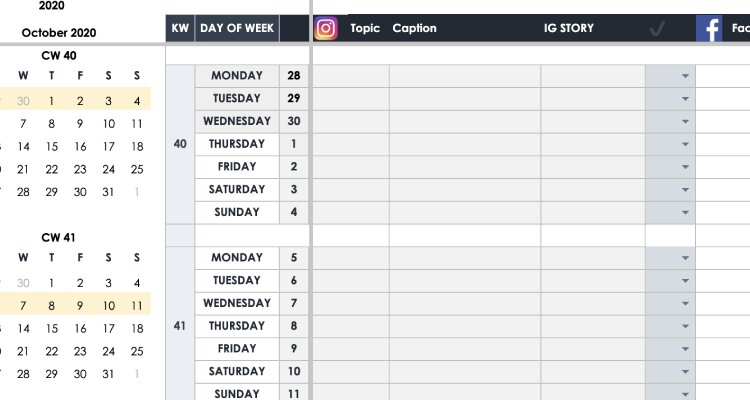Click the IG Story cell for Tuesday 6
The height and width of the screenshot is (400, 750).
(x=593, y=281)
